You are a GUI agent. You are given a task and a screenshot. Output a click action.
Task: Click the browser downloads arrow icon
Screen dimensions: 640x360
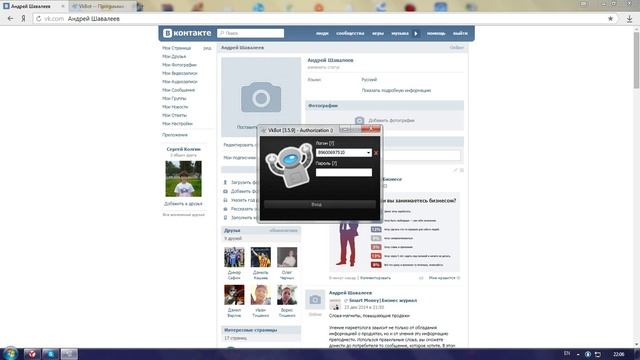[x=629, y=19]
